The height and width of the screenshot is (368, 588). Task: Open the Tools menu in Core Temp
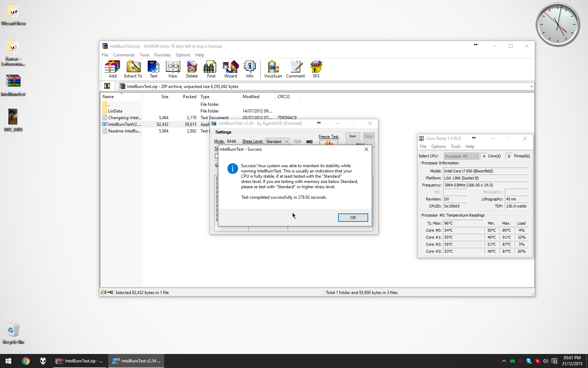click(x=456, y=146)
